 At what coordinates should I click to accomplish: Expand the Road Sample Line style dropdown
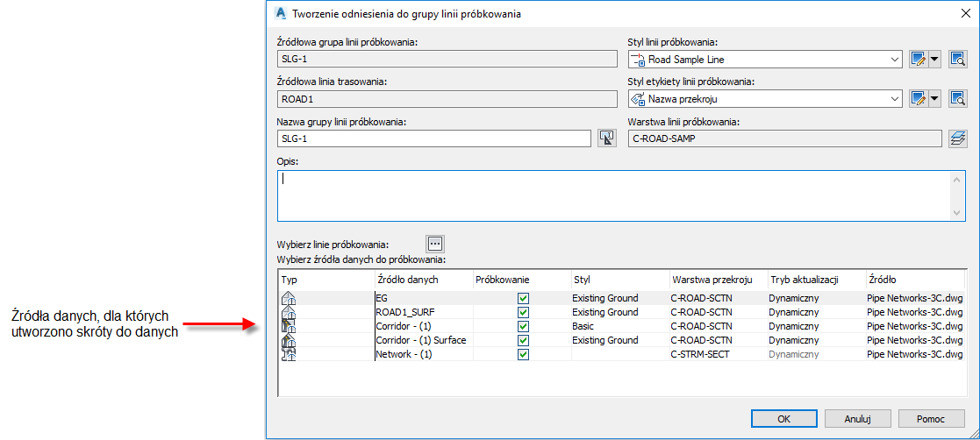click(x=894, y=60)
